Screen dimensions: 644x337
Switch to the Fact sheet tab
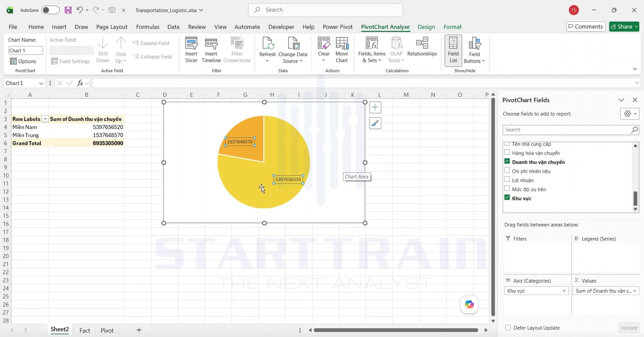[85, 330]
